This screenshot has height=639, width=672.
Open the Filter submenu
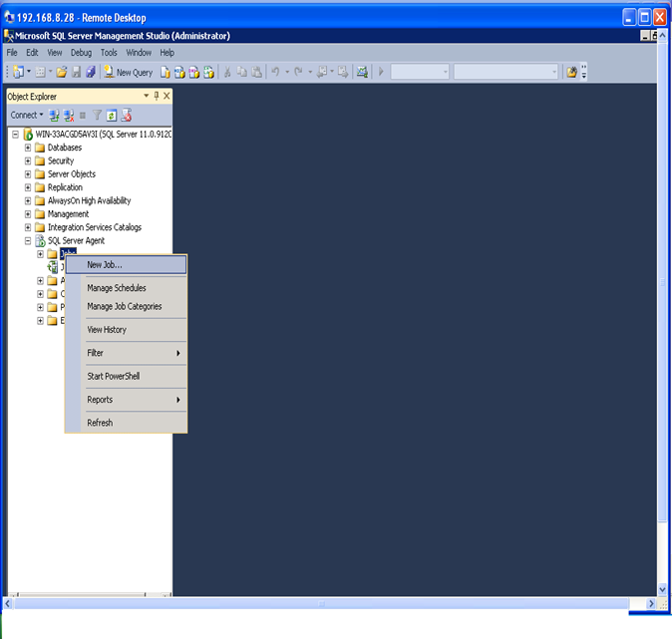click(126, 353)
